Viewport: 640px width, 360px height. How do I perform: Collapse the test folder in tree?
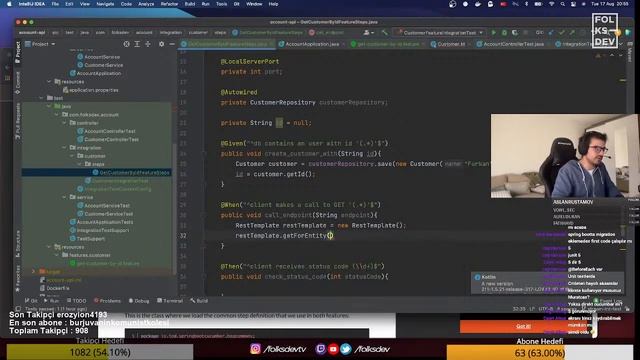point(41,98)
